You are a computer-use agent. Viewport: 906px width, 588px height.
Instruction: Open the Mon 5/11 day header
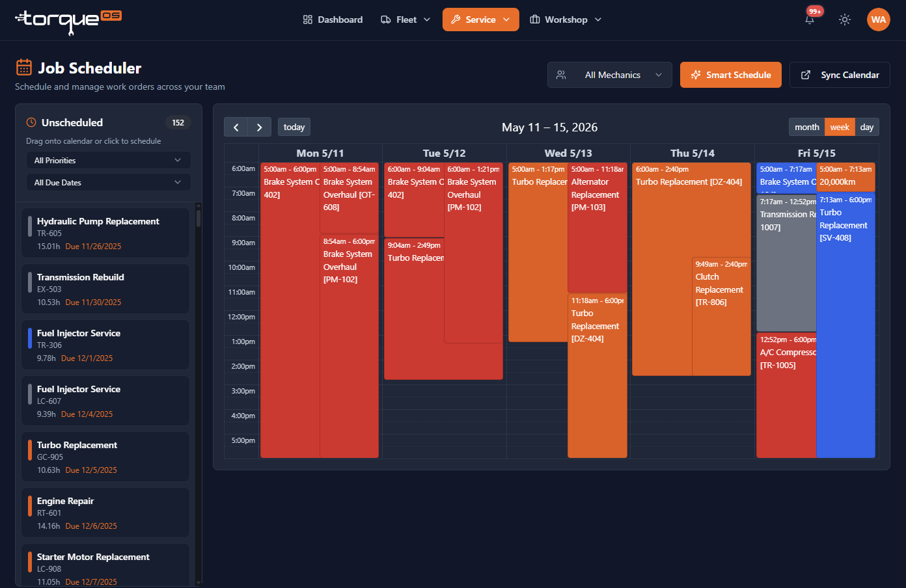pyautogui.click(x=320, y=154)
